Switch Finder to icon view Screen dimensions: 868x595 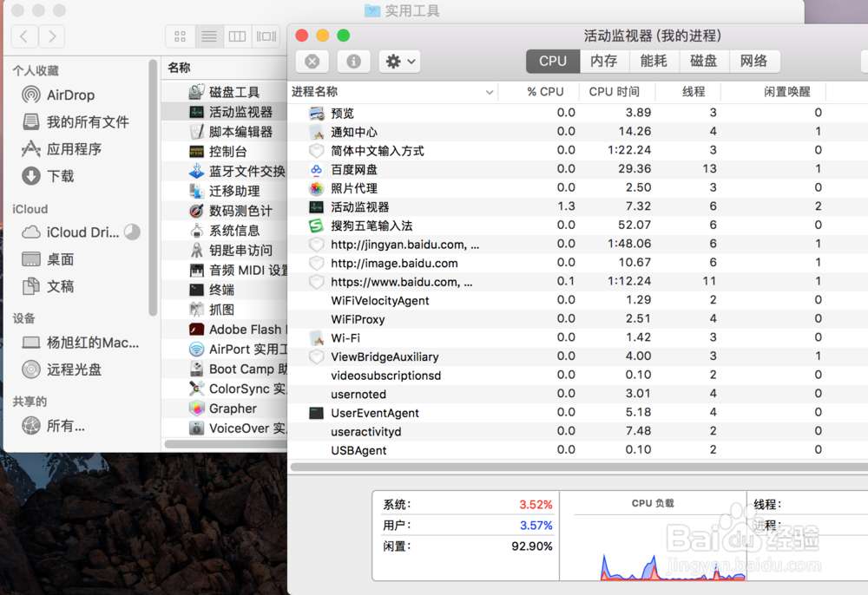click(x=180, y=36)
